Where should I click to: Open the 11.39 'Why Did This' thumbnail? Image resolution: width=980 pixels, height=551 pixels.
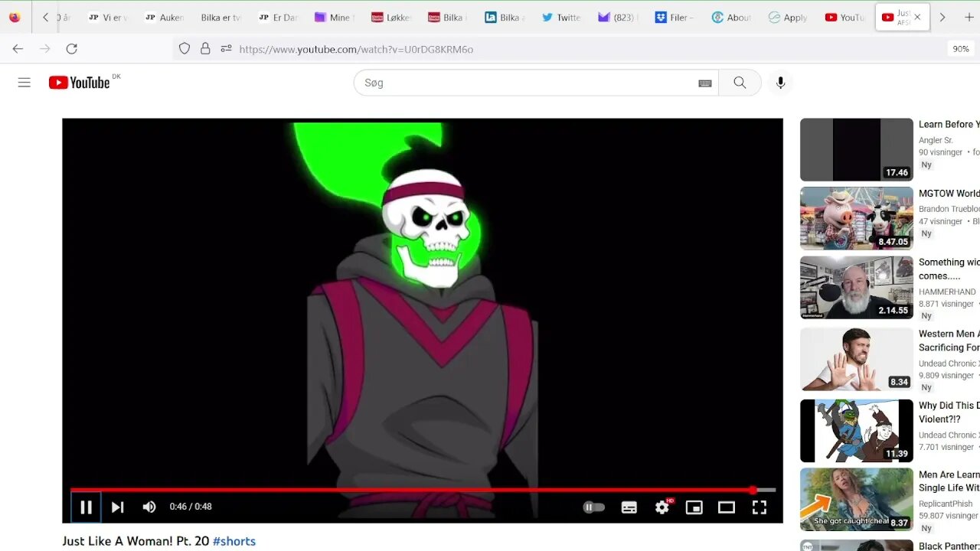(857, 431)
